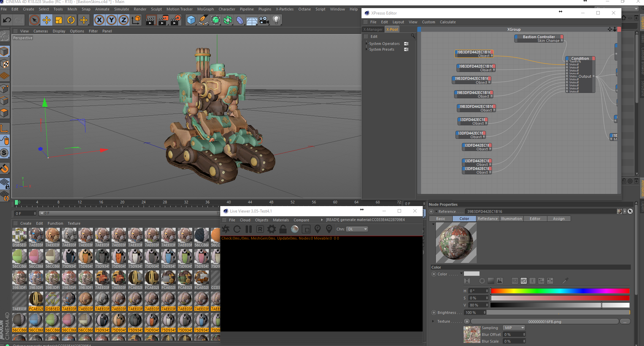Add a Cube primitive object
644x346 pixels.
point(191,20)
